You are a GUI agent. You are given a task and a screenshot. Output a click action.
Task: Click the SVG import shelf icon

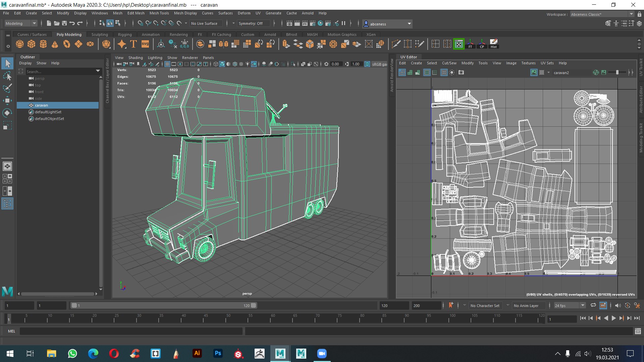point(145,44)
